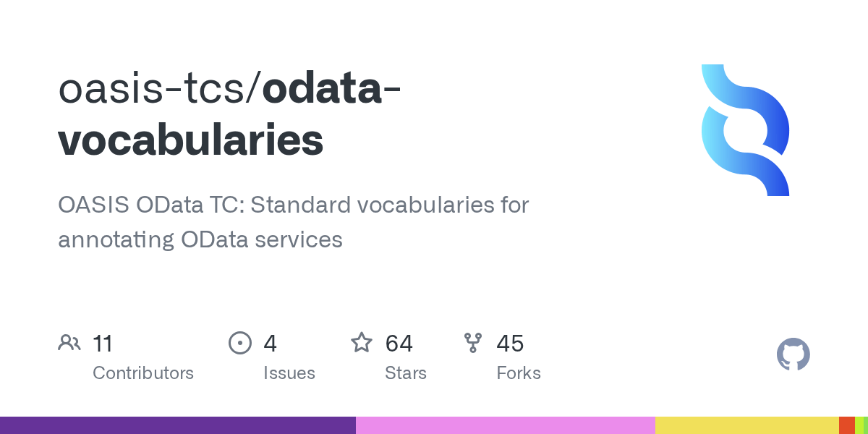Click the pink language bar segment
The image size is (868, 434).
pos(506,425)
